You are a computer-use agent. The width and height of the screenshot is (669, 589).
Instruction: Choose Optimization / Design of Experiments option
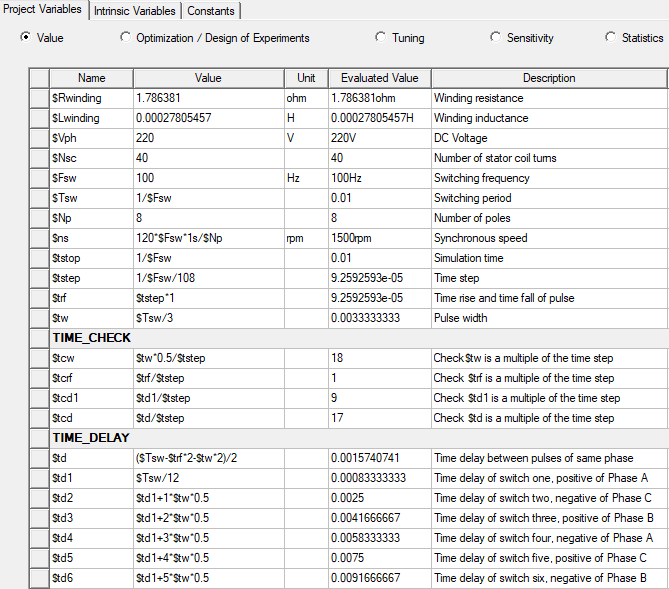click(125, 38)
